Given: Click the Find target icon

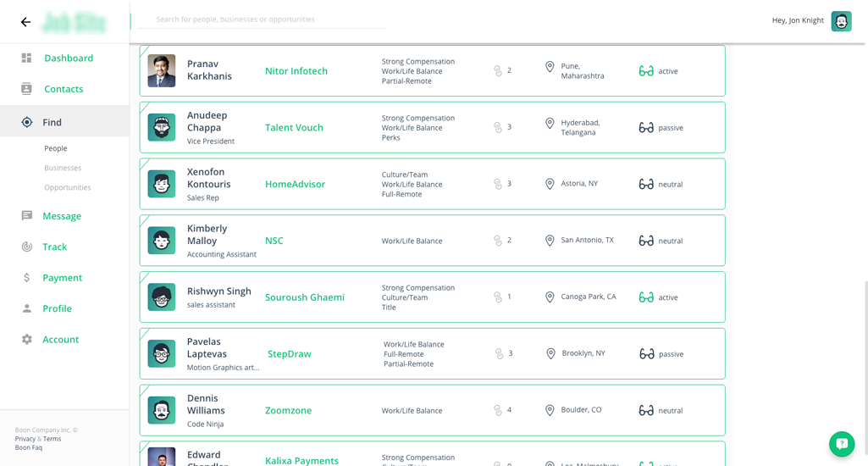Looking at the screenshot, I should pyautogui.click(x=26, y=123).
